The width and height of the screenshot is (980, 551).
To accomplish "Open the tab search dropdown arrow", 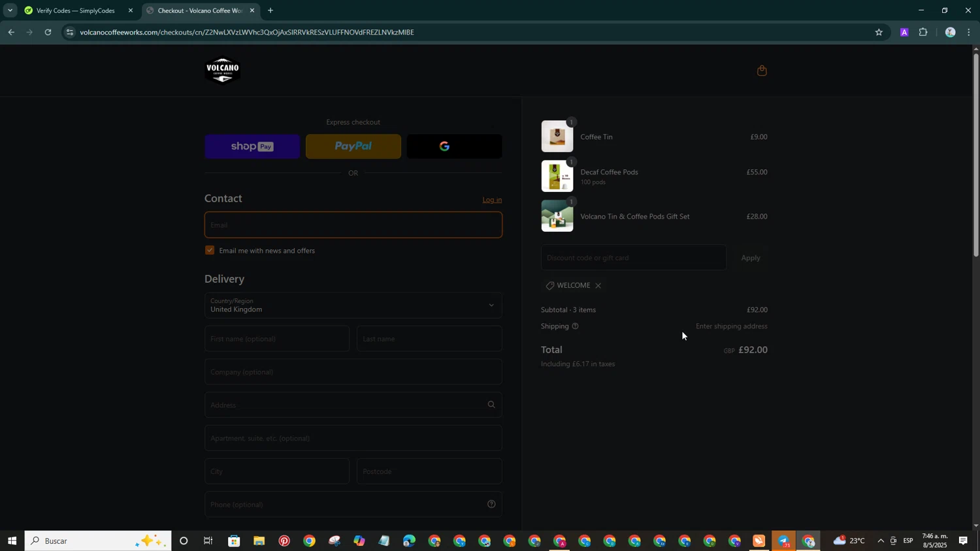I will coord(10,10).
